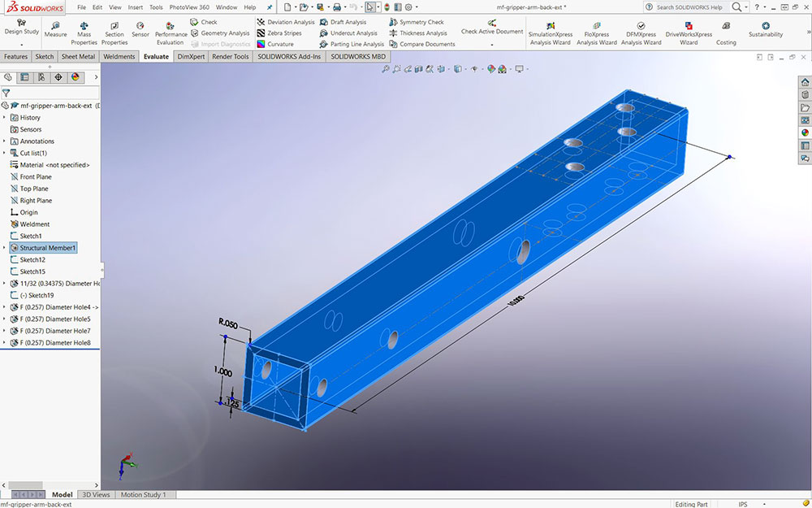The height and width of the screenshot is (508, 812).
Task: Click the Mass Properties icon
Action: tap(84, 31)
